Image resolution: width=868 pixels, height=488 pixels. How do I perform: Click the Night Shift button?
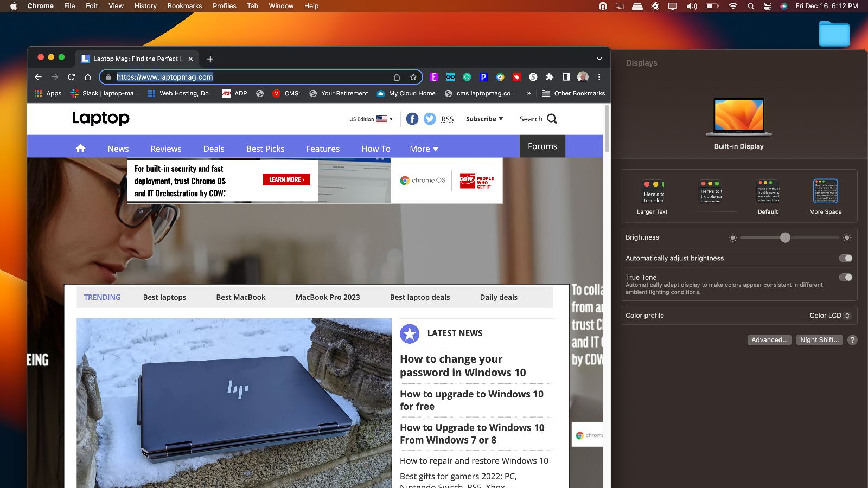pos(819,340)
